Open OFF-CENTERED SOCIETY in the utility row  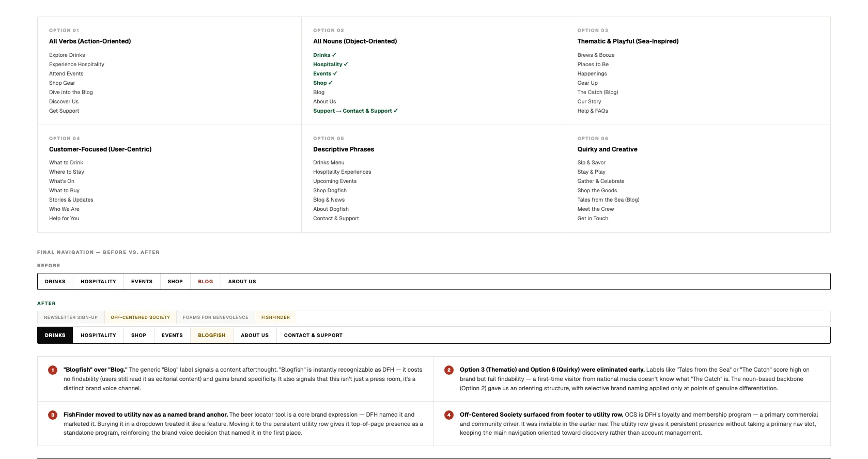(140, 317)
